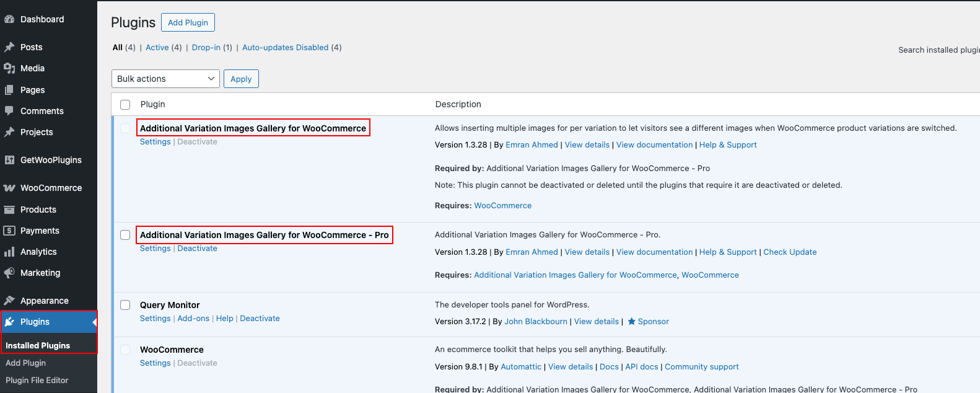Click the Pages document icon
The height and width of the screenshot is (393, 980).
(x=9, y=90)
